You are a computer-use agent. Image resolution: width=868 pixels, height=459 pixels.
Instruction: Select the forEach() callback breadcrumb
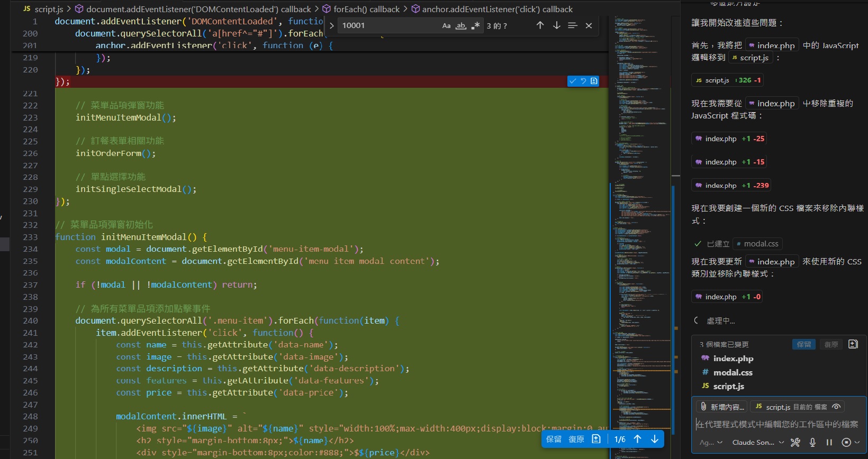tap(366, 9)
